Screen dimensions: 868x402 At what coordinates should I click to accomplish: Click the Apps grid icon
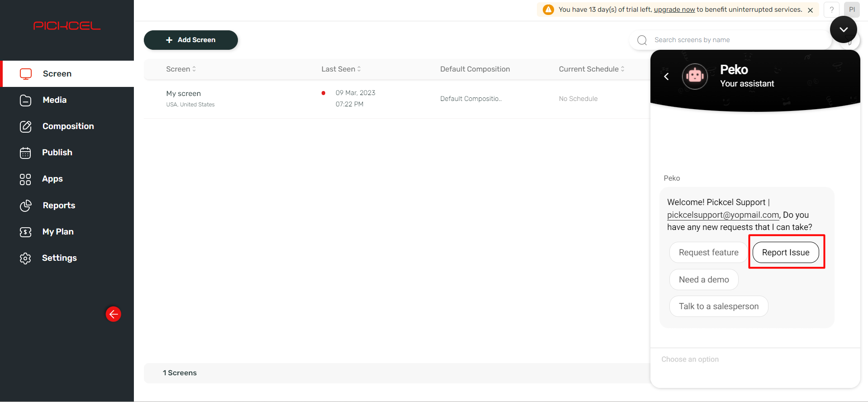point(25,179)
